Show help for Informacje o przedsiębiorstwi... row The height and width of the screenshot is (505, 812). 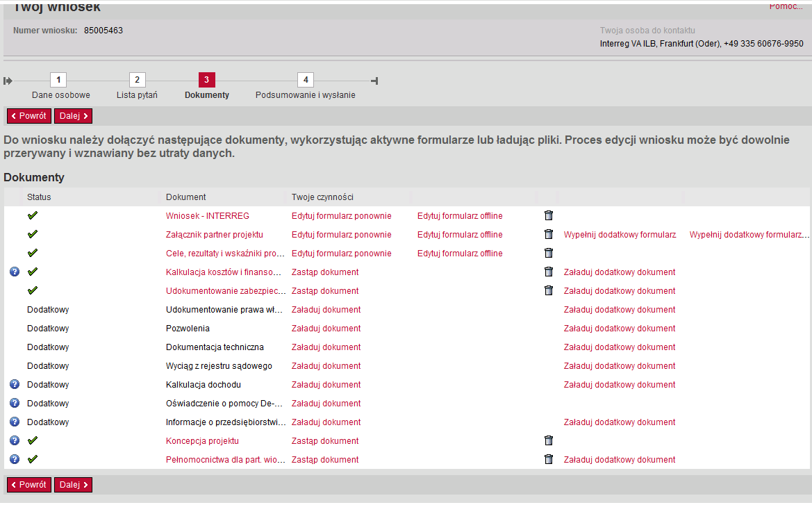[x=15, y=422]
